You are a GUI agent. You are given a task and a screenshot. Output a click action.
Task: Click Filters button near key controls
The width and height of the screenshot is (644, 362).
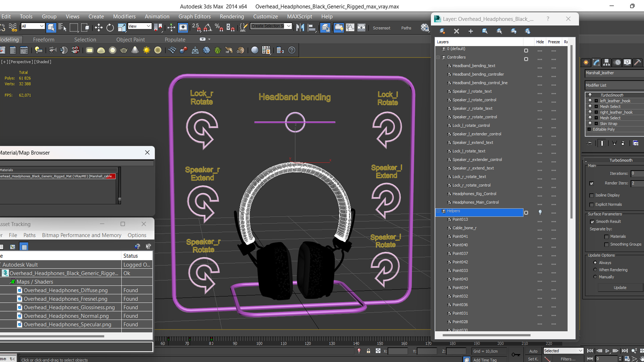[568, 359]
